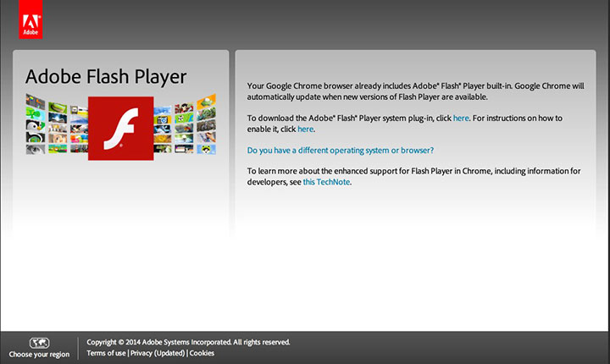This screenshot has width=610, height=364.
Task: Open 'Do you have a different operating system or browser?'
Action: pyautogui.click(x=341, y=150)
